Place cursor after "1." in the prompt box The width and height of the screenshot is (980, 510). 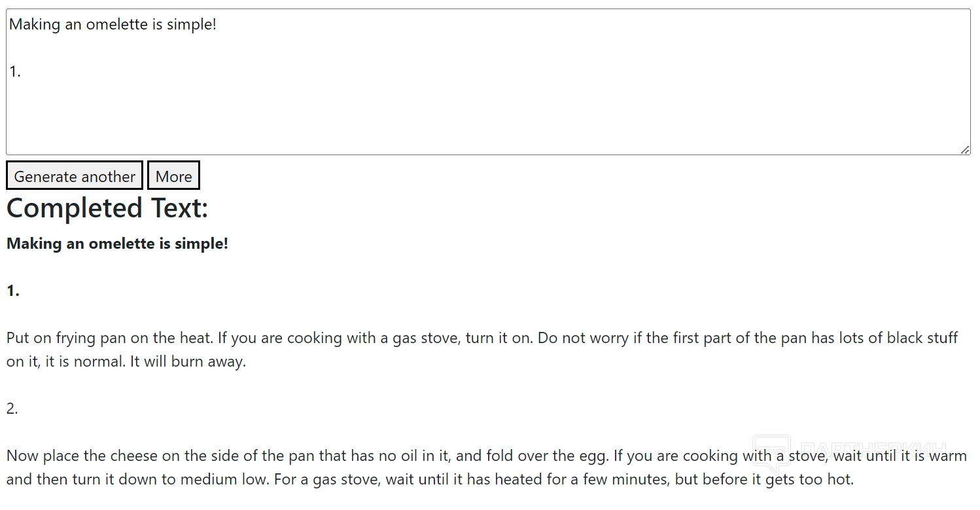coord(22,72)
